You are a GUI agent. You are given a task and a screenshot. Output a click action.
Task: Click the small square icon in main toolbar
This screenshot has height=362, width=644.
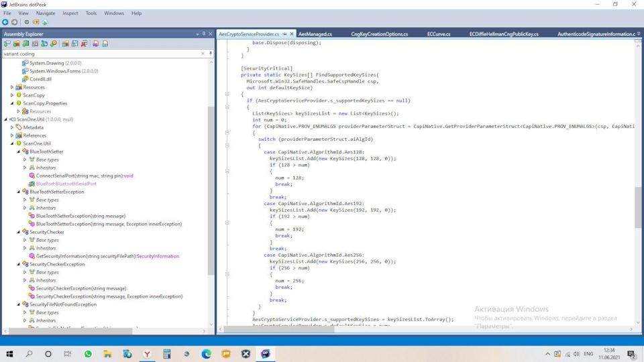(27, 22)
